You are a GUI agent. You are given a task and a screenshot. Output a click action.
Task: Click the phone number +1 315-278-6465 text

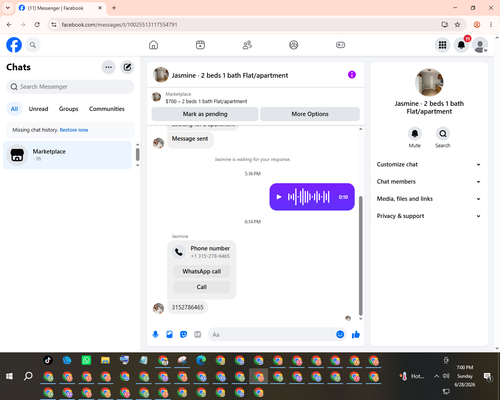click(x=210, y=256)
